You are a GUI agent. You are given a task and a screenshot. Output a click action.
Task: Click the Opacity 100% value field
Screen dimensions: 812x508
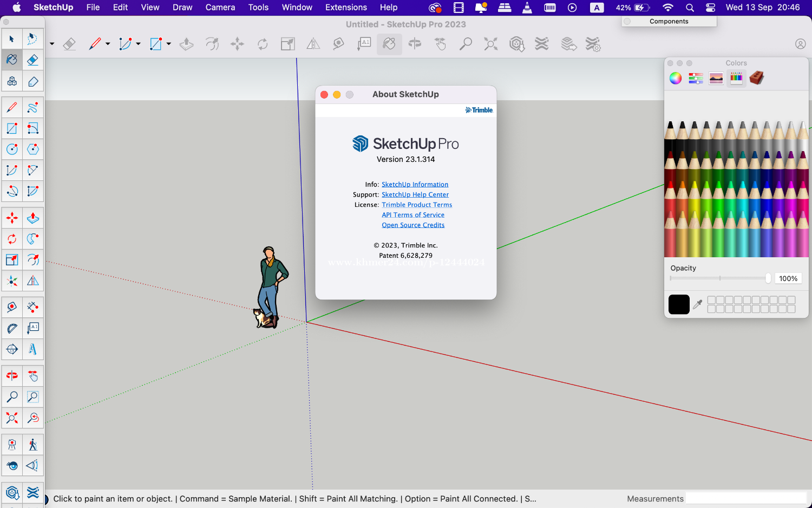coord(788,278)
